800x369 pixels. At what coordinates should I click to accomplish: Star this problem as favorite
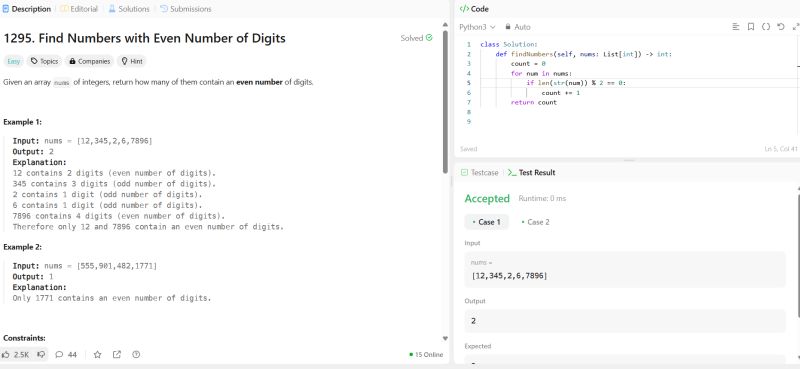click(x=97, y=355)
